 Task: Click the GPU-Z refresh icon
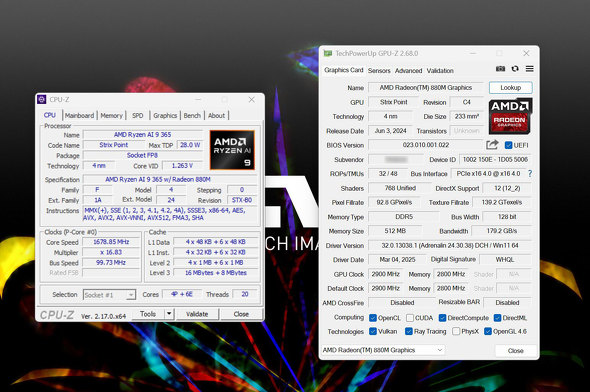tap(515, 68)
